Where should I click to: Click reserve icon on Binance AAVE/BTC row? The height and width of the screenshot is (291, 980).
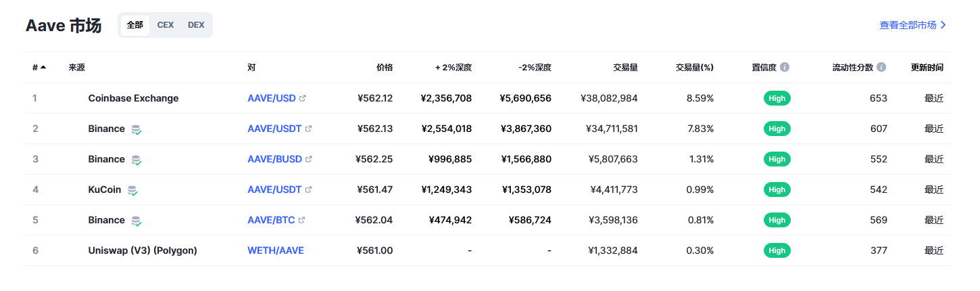[137, 221]
